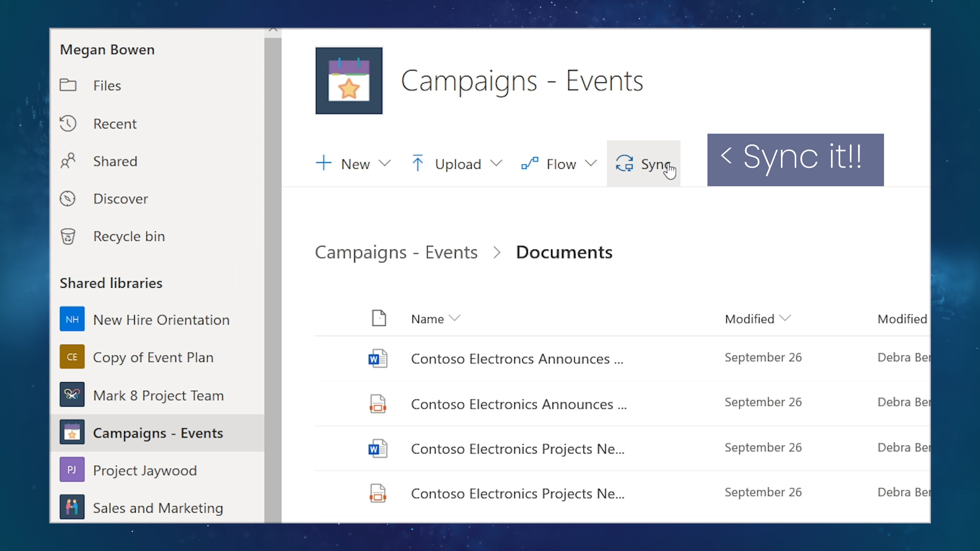Click the Upload icon
Viewport: 980px width, 551px height.
pyautogui.click(x=418, y=163)
